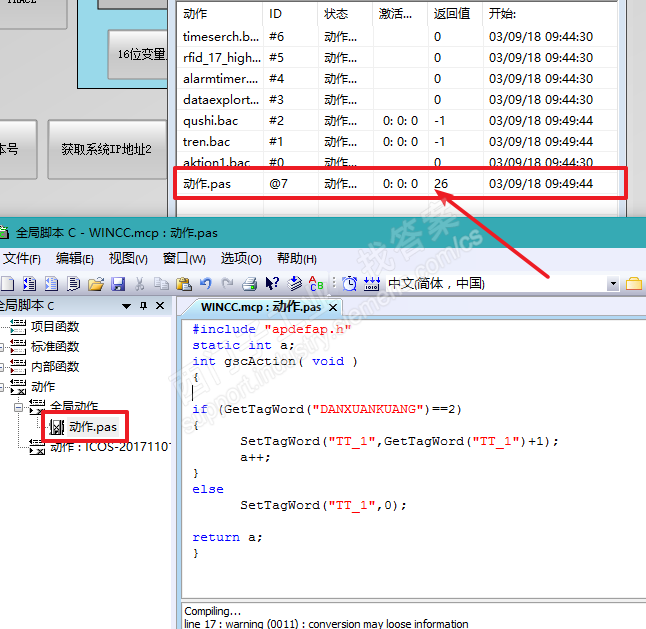The image size is (646, 629).
Task: Select the alarmtimer.... row
Action: pyautogui.click(x=397, y=79)
